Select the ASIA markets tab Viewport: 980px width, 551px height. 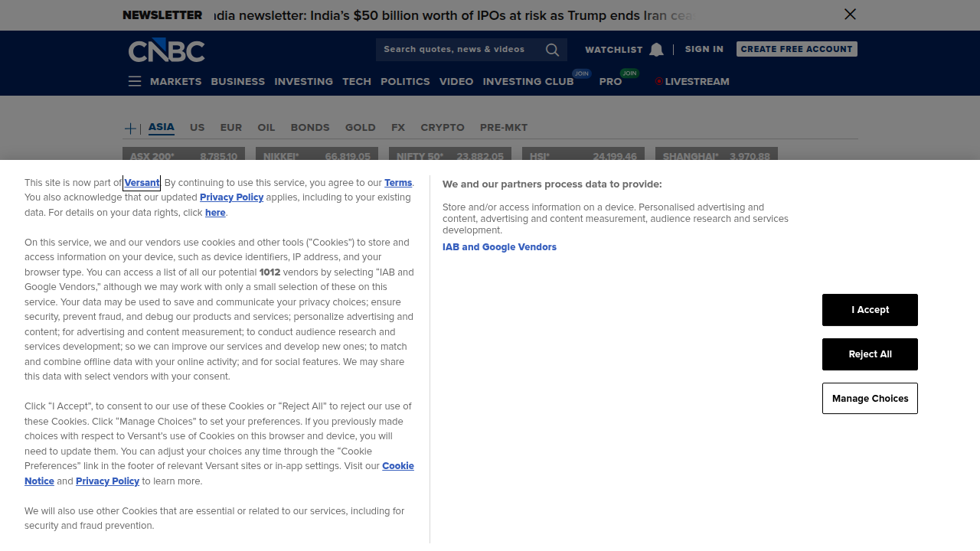tap(162, 127)
